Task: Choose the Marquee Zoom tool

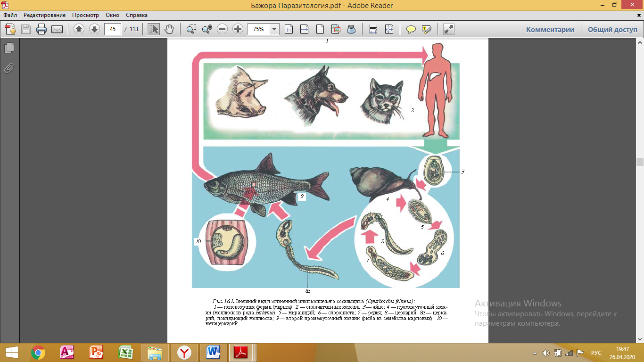Action: [191, 29]
